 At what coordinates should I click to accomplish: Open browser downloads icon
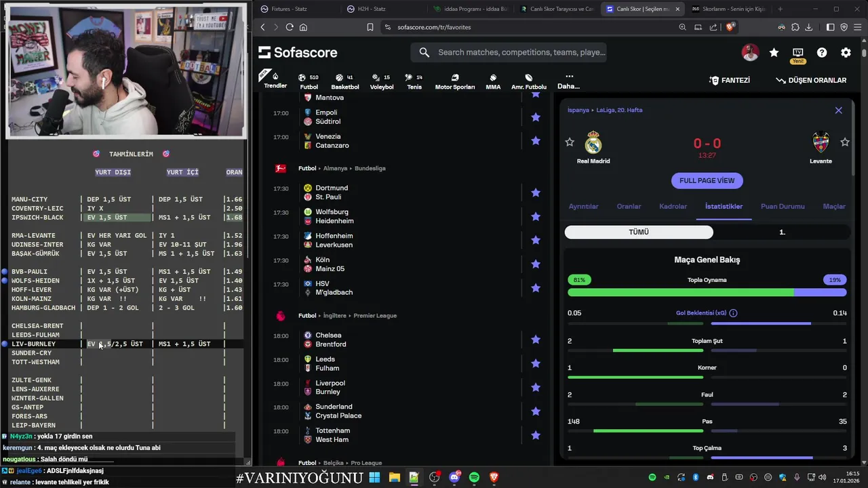click(808, 27)
